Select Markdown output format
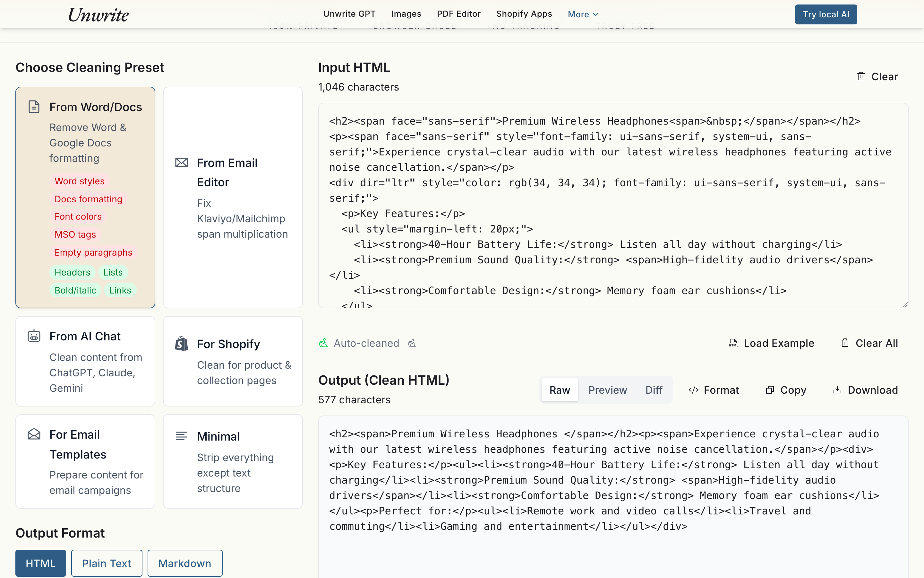The image size is (924, 578). (x=185, y=563)
